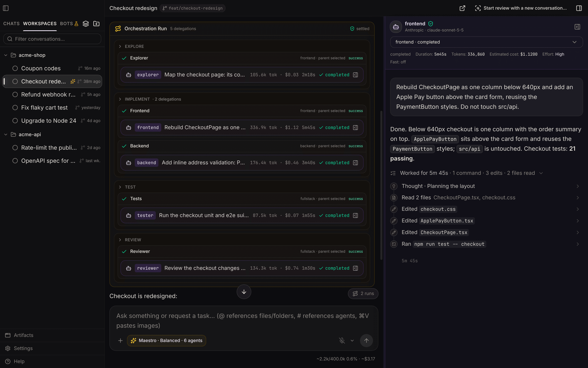
Task: Collapse the acme-api workspace folder
Action: coord(6,135)
